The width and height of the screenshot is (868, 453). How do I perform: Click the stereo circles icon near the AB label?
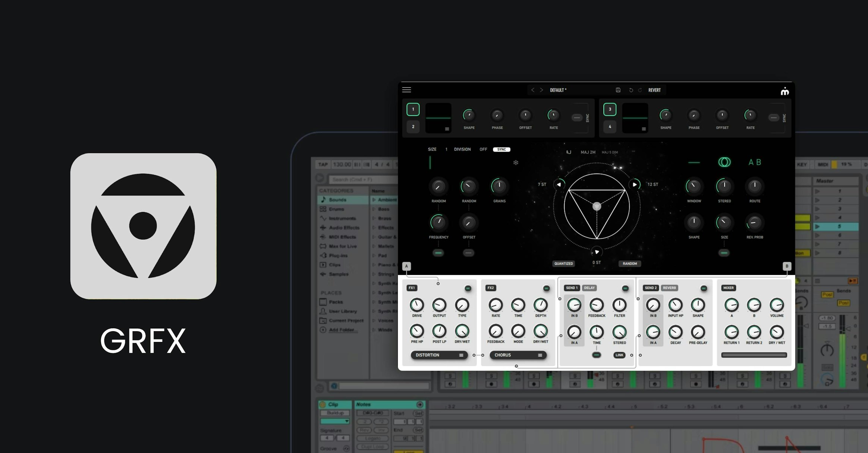724,163
